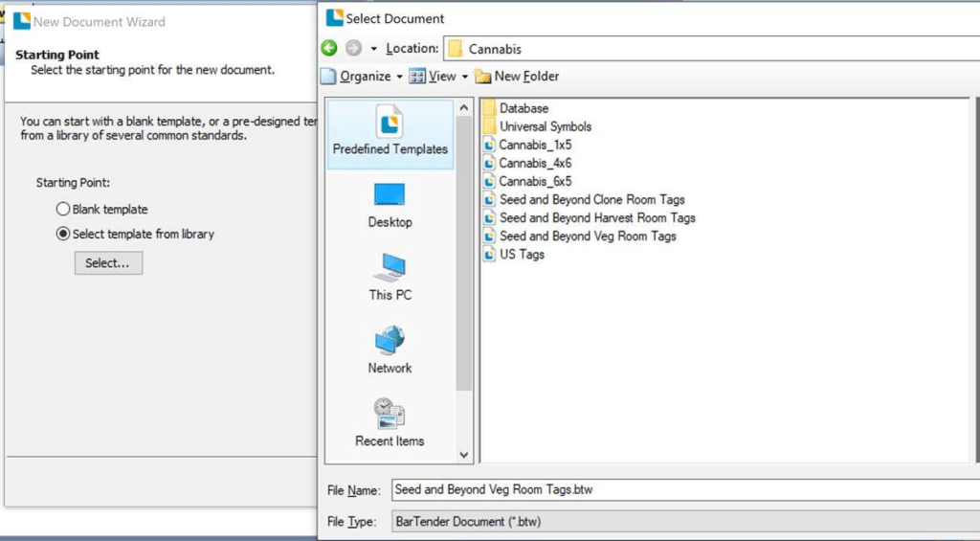Click the Select Document dialog title icon
The width and height of the screenshot is (980, 541).
pos(334,17)
